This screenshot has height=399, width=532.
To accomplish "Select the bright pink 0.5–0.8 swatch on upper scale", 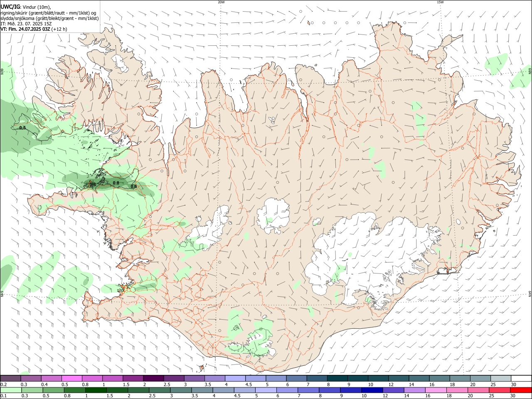I will [71, 379].
